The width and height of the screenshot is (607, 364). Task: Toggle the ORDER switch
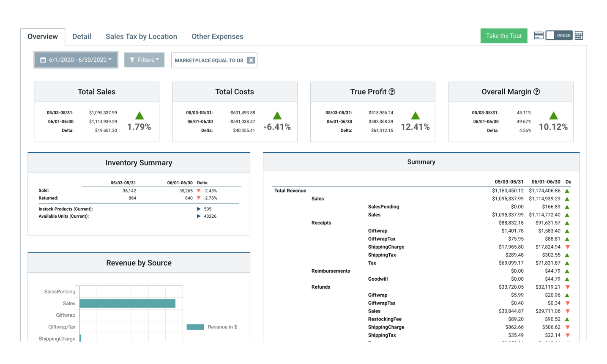point(559,36)
